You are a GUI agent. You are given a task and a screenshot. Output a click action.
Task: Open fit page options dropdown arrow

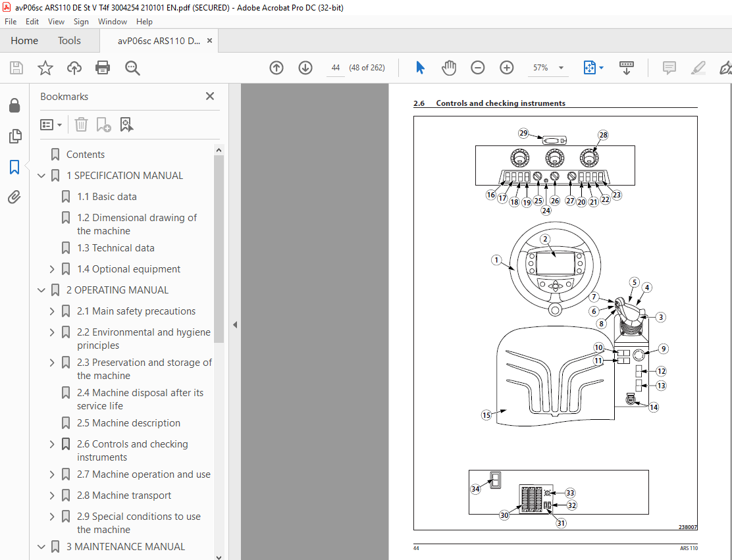point(601,68)
